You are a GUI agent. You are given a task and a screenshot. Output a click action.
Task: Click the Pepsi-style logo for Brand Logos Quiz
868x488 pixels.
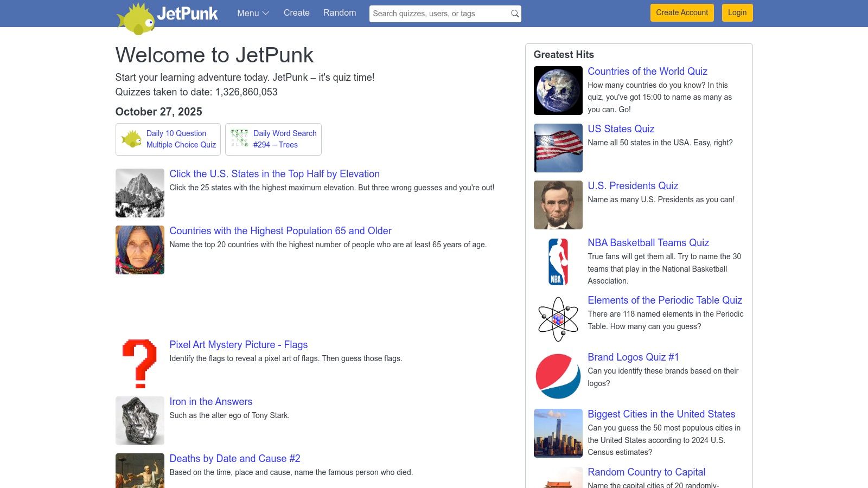tap(558, 376)
